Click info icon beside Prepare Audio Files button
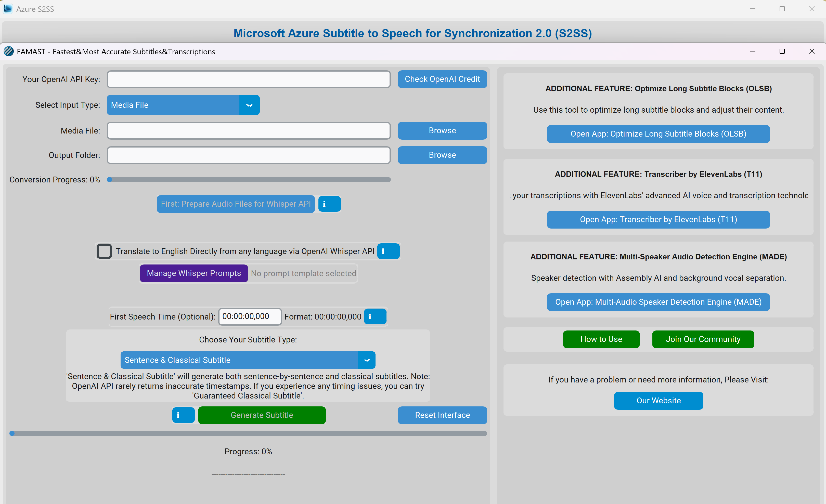826x504 pixels. coord(329,204)
